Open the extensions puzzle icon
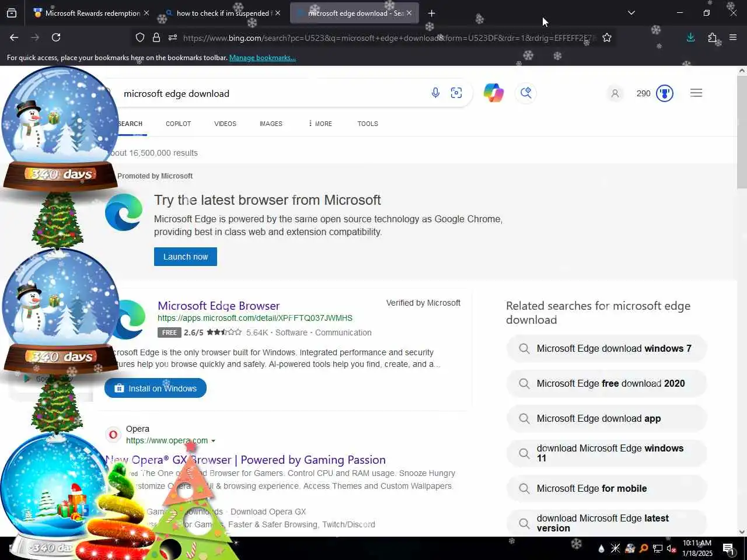The height and width of the screenshot is (560, 747). tap(712, 37)
